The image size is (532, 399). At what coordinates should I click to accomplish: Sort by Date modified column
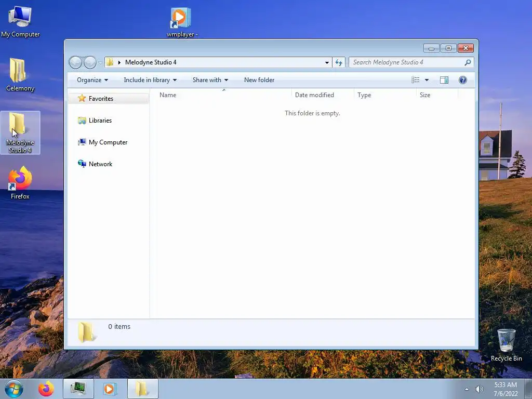(323, 95)
